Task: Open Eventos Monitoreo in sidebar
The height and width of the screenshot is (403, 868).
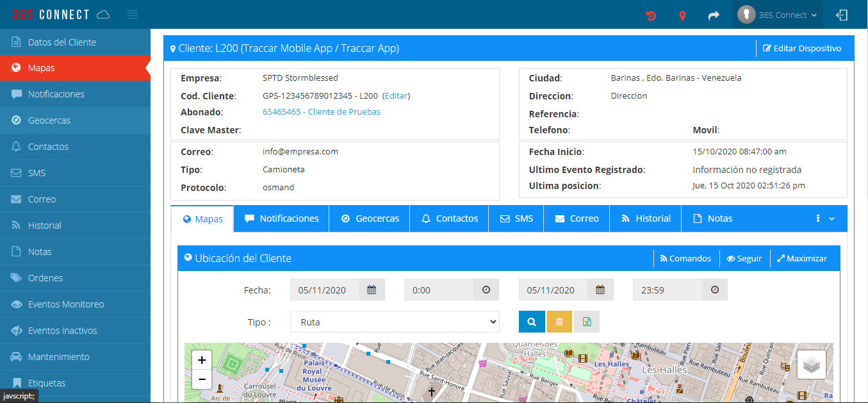Action: point(66,304)
